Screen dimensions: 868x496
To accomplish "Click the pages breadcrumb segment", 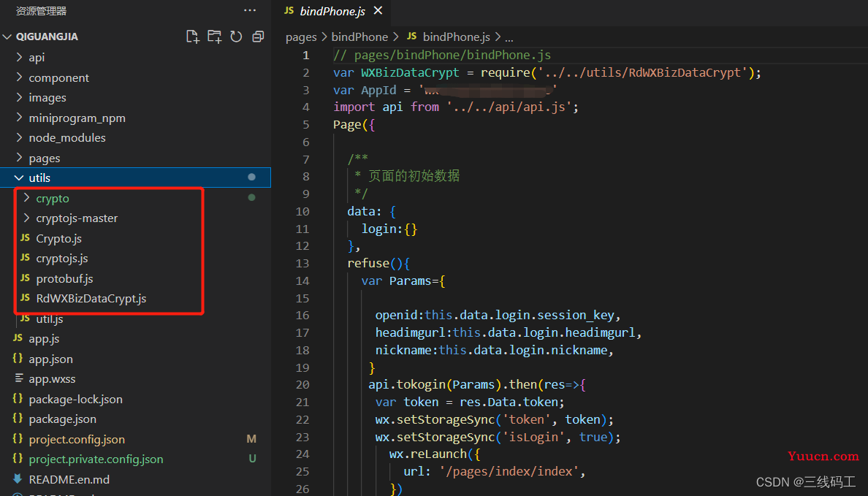I will tap(301, 37).
